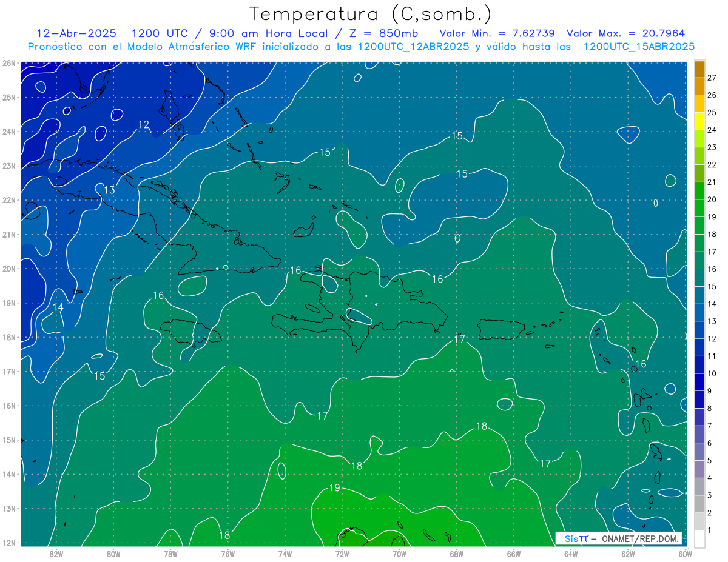Click legend value 26 on the color scale
The width and height of the screenshot is (728, 562).
pos(712,95)
